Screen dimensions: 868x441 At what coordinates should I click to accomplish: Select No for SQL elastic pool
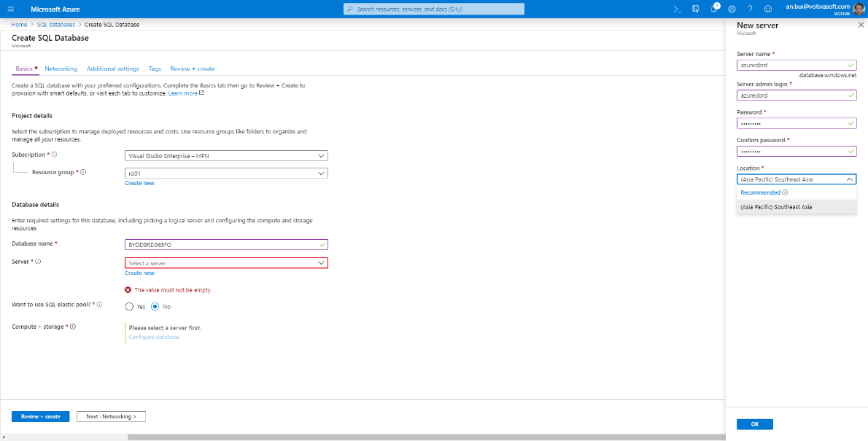[x=155, y=307]
